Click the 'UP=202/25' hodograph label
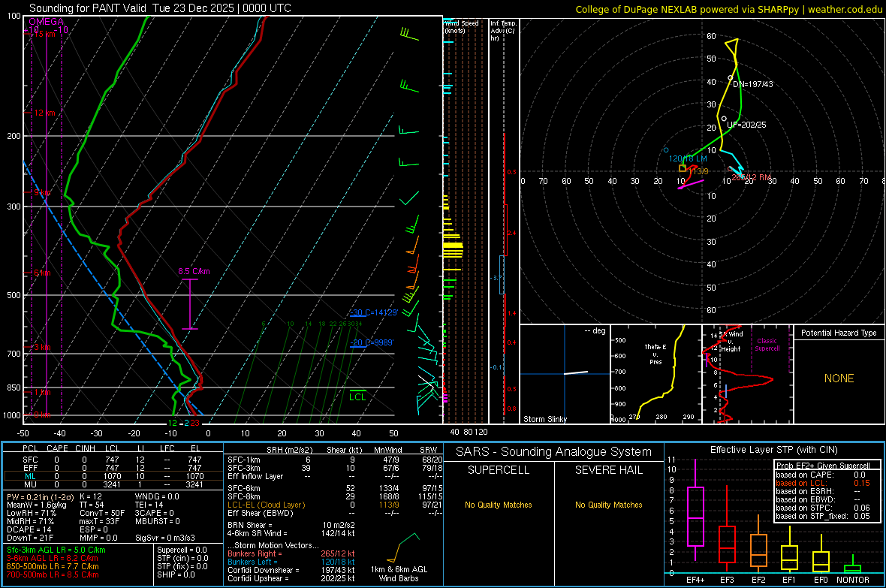This screenshot has width=886, height=588. click(746, 125)
